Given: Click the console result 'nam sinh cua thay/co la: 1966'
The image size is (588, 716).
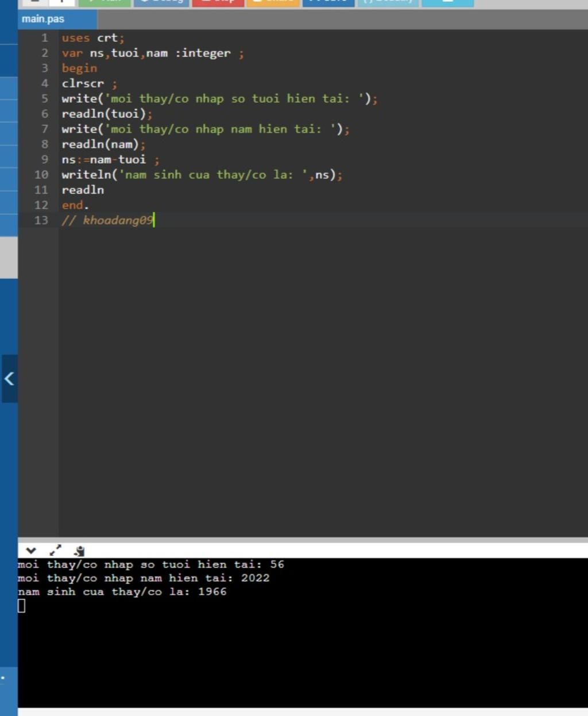Looking at the screenshot, I should point(122,592).
